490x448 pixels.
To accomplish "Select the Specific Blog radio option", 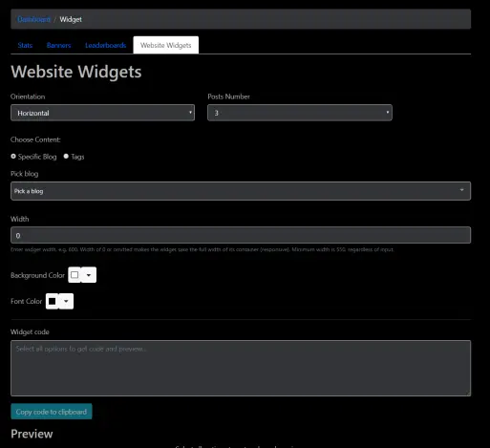I will pyautogui.click(x=13, y=157).
